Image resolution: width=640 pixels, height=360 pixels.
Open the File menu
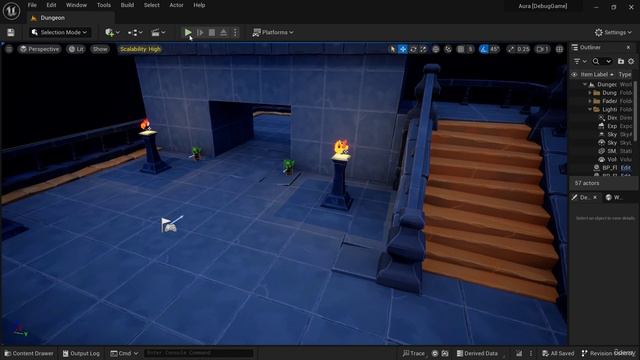pos(32,5)
